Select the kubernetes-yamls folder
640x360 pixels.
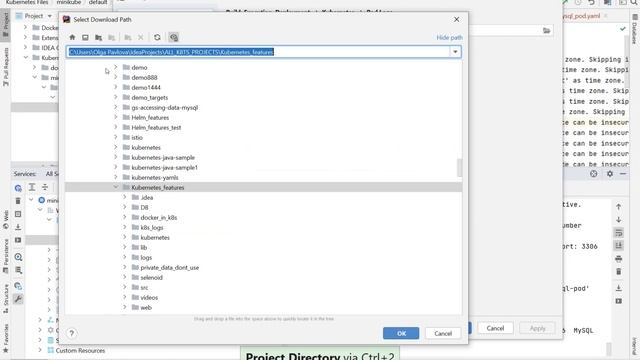[x=155, y=178]
